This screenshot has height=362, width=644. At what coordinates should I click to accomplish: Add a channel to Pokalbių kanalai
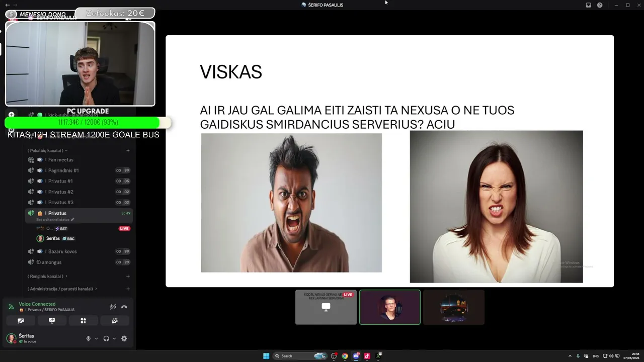pyautogui.click(x=128, y=150)
